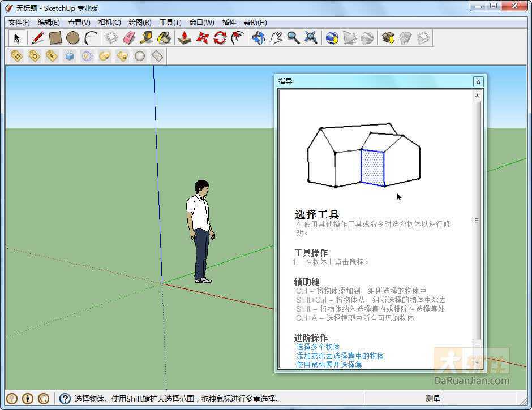This screenshot has height=410, width=532.
Task: Click the Get Models download icon
Action: (x=388, y=38)
